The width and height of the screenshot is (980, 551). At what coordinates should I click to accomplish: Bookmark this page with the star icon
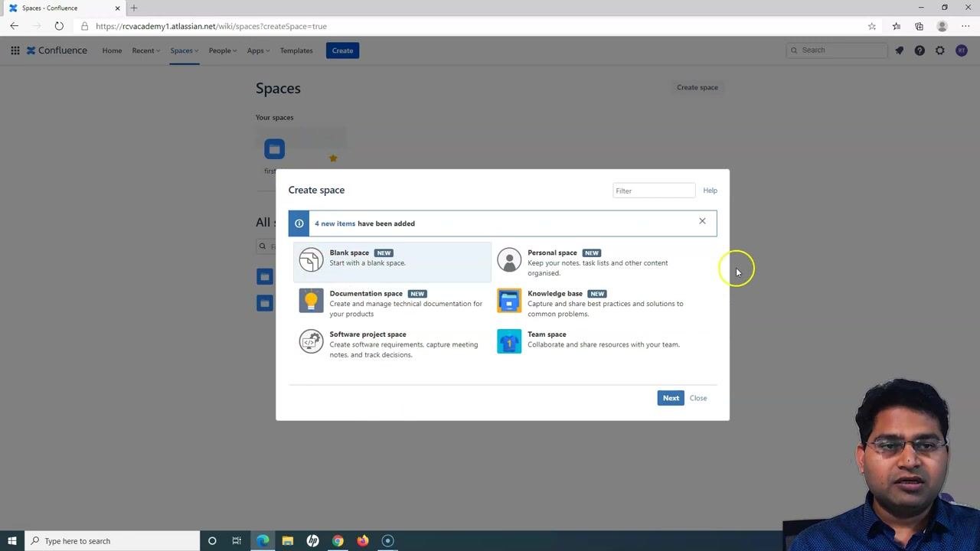872,26
